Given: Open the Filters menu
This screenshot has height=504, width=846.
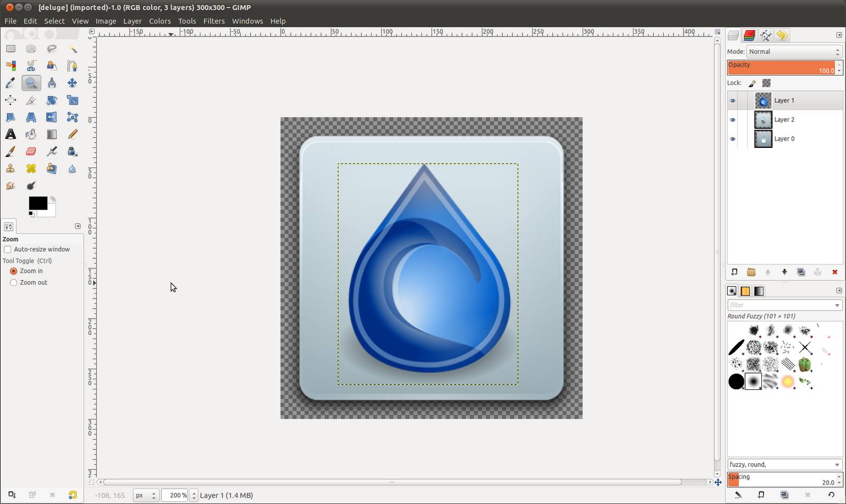Looking at the screenshot, I should (214, 21).
